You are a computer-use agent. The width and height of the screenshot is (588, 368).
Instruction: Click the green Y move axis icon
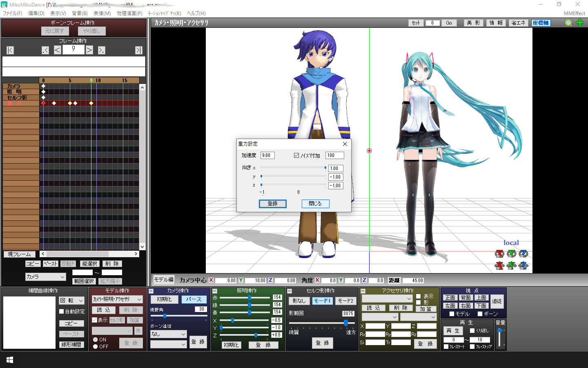pyautogui.click(x=511, y=266)
